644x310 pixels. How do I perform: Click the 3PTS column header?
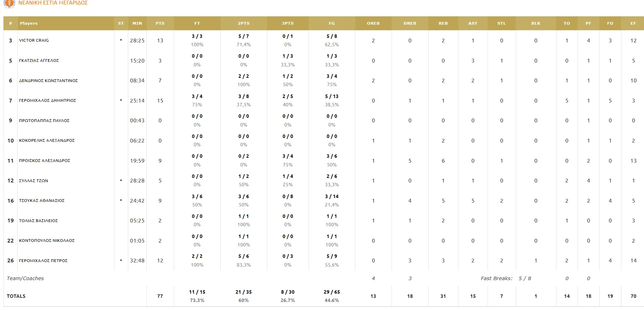(288, 23)
